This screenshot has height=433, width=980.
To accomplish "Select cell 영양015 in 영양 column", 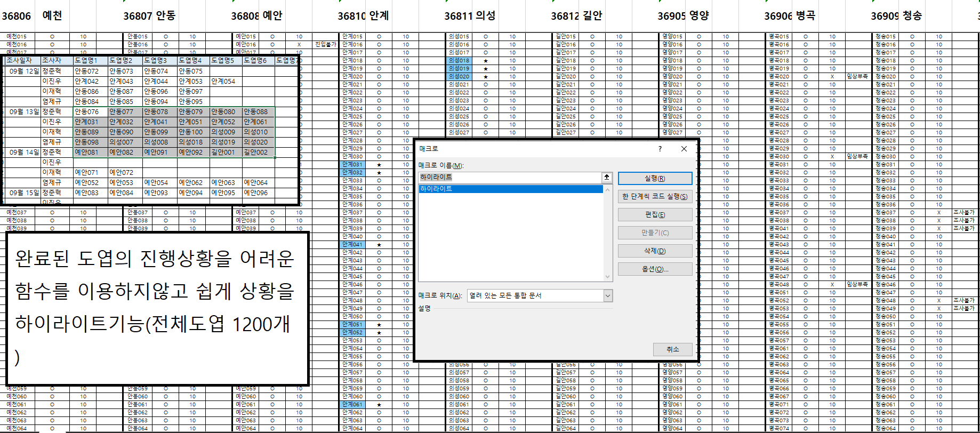I will [x=672, y=37].
